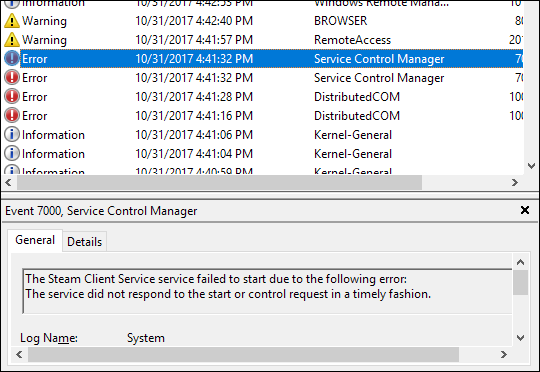Screen dimensions: 540x372
Task: Click the Steam Client Service error description text
Action: pos(228,286)
